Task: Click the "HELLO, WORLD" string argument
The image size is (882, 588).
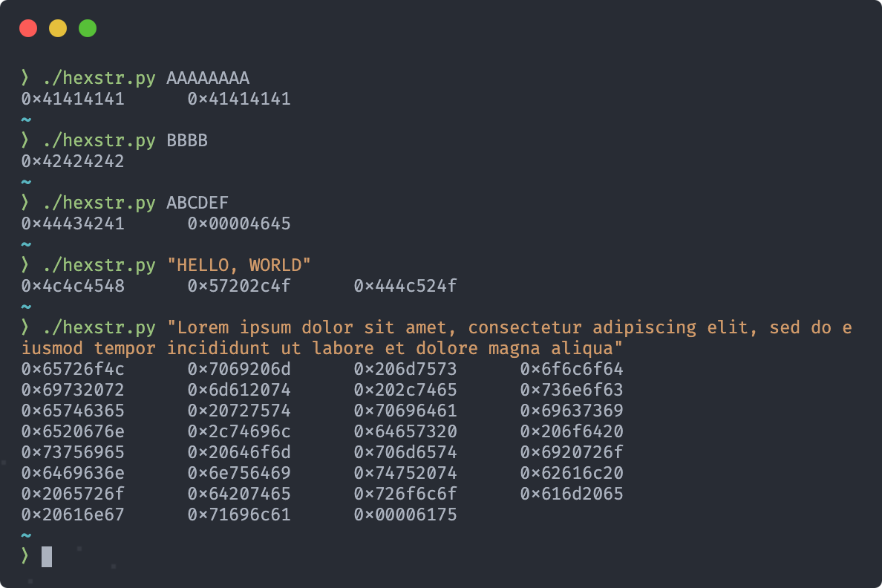Action: click(239, 265)
